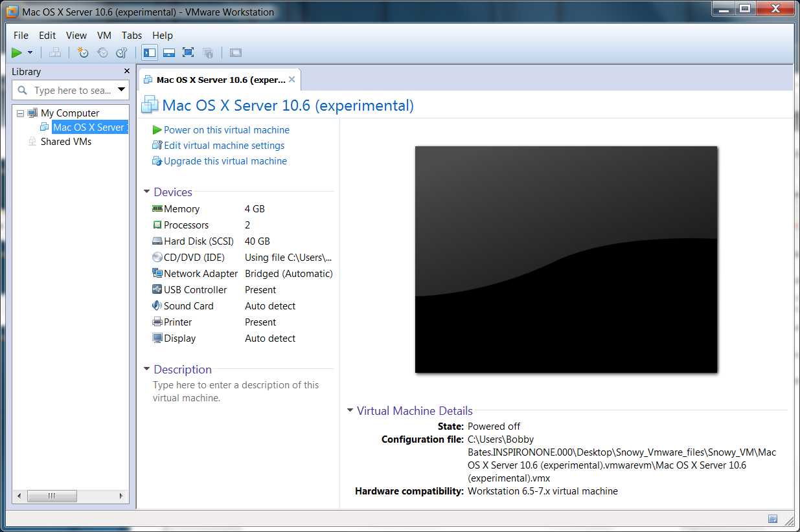Click the console view toolbar icon
The width and height of the screenshot is (800, 532).
pyautogui.click(x=236, y=52)
